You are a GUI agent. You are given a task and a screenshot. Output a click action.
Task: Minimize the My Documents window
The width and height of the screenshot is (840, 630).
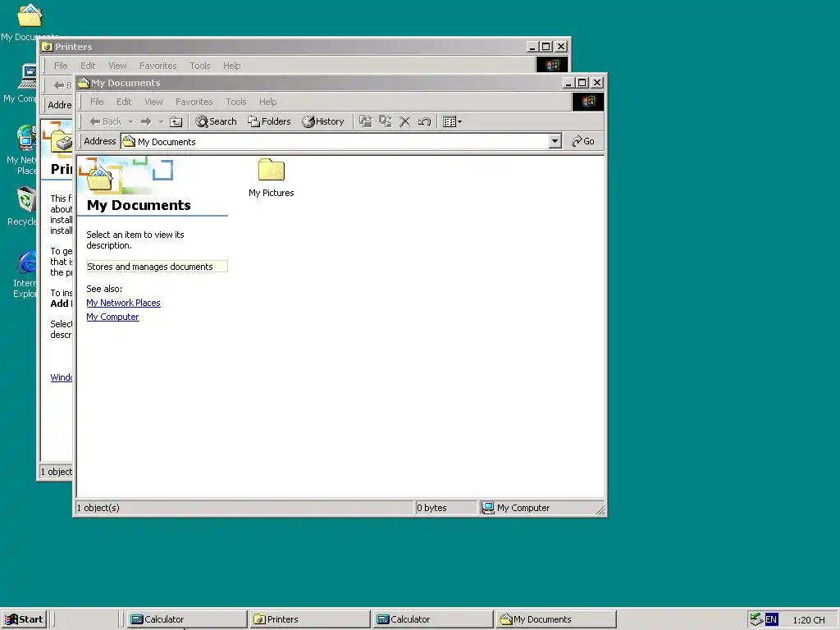(x=569, y=83)
